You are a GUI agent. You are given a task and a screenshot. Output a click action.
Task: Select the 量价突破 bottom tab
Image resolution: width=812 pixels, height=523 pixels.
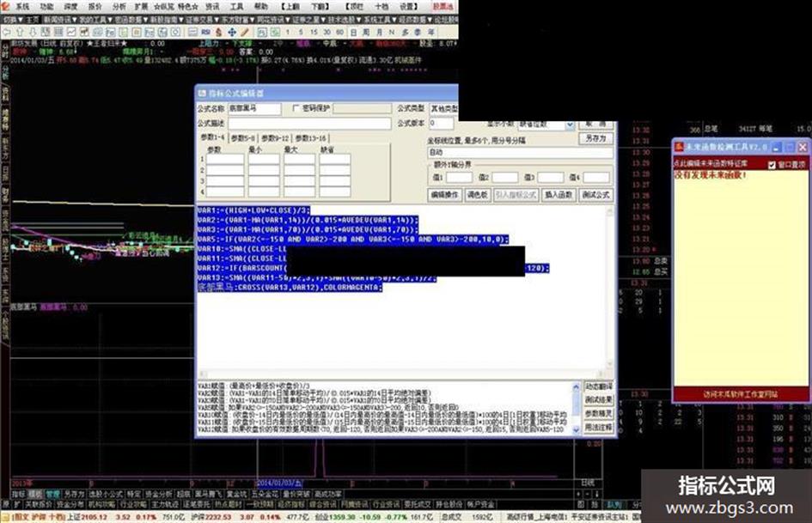click(x=296, y=495)
